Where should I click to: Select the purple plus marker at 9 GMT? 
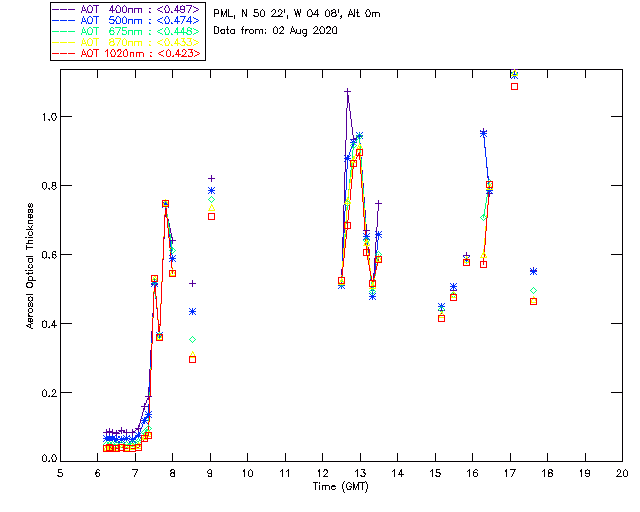[211, 178]
